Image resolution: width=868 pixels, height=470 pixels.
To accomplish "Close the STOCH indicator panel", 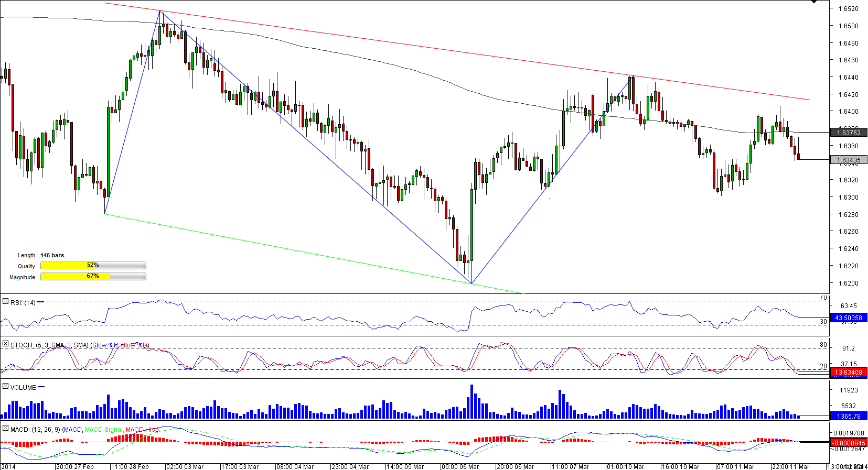I will tap(5, 344).
